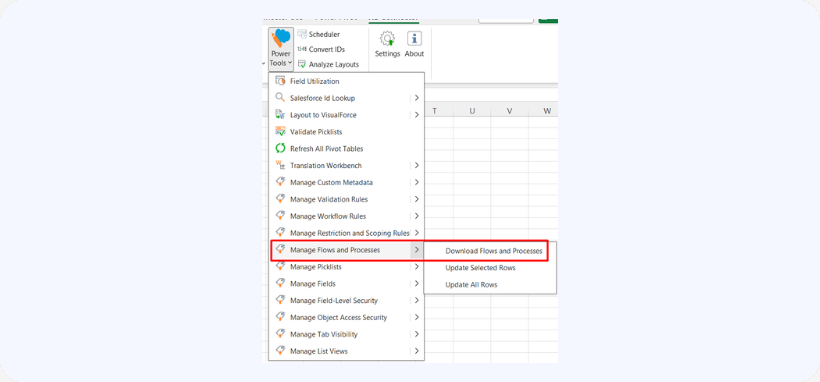The height and width of the screenshot is (382, 820).
Task: Select column V header
Action: pyautogui.click(x=509, y=110)
